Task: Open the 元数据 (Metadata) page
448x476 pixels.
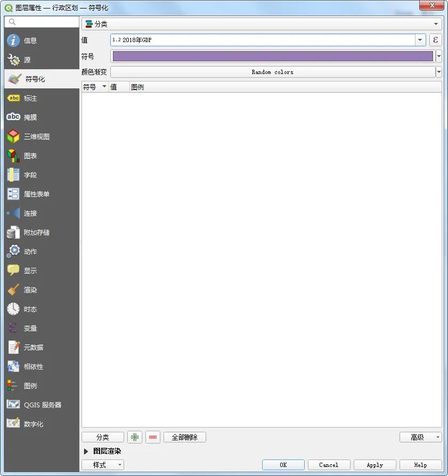Action: click(x=42, y=347)
